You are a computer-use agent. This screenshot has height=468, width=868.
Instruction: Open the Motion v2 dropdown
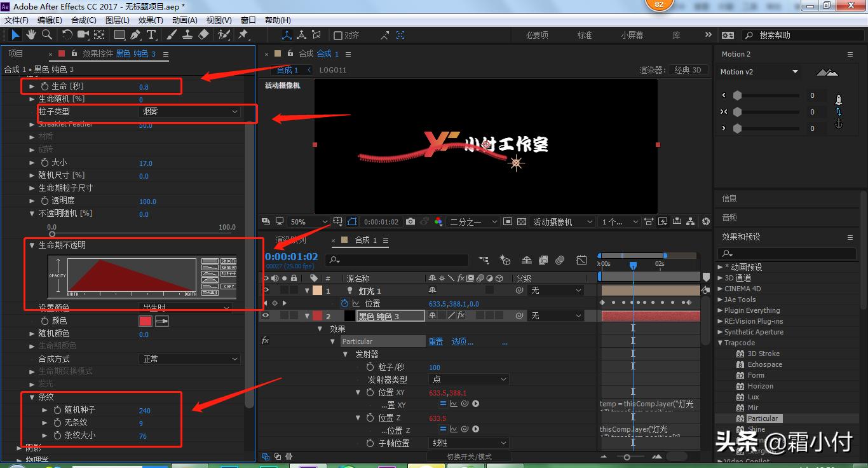[x=759, y=72]
